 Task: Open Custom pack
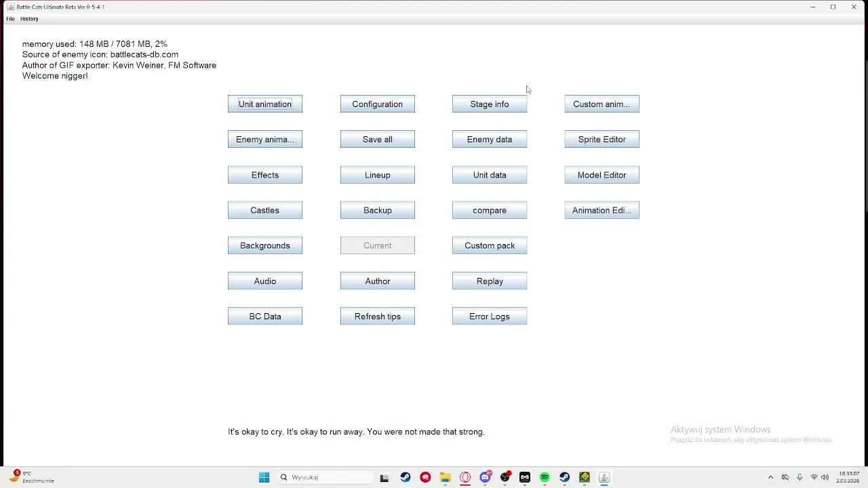coord(490,245)
